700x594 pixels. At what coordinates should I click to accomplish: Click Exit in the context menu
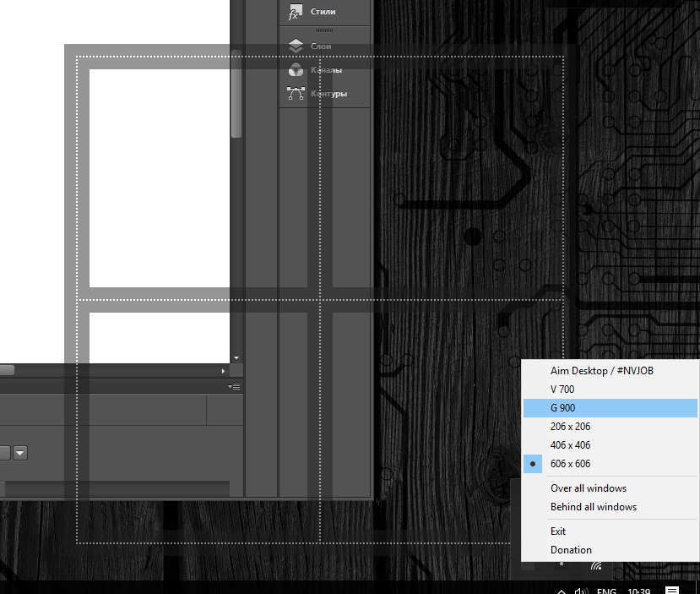[x=610, y=531]
